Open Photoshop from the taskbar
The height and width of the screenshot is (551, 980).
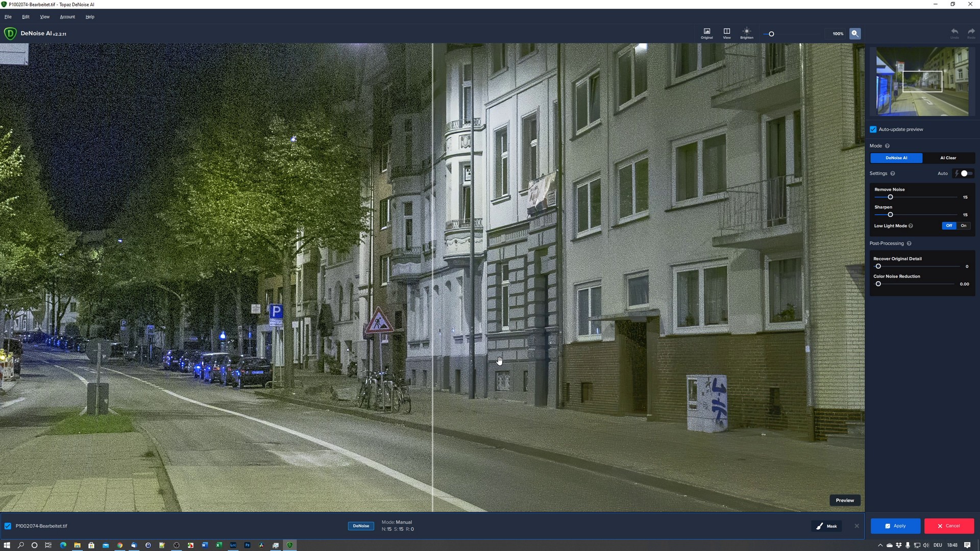(x=247, y=545)
